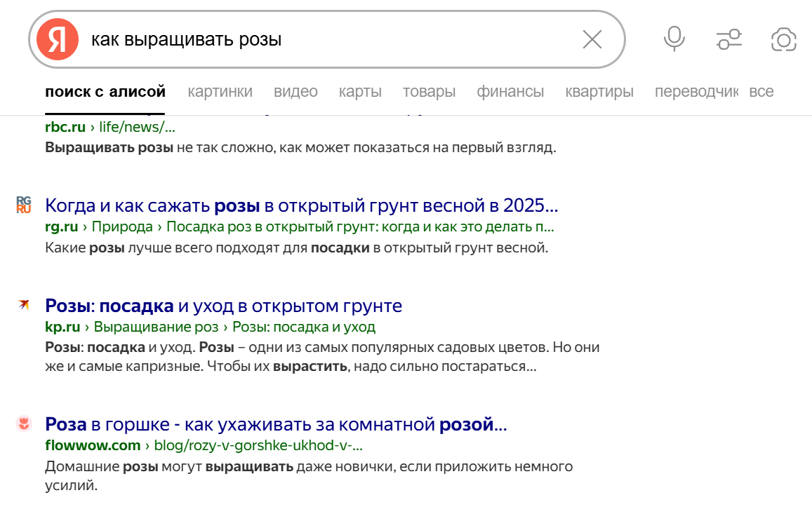This screenshot has width=812, height=521.
Task: Follow the rbc.ru site link
Action: (65, 128)
